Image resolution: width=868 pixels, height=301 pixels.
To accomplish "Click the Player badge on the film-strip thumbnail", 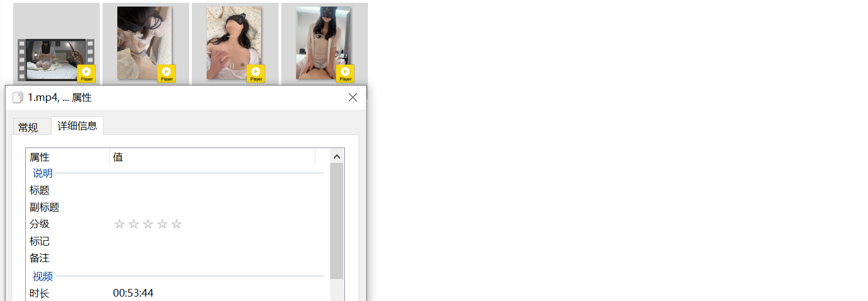I will [x=86, y=73].
